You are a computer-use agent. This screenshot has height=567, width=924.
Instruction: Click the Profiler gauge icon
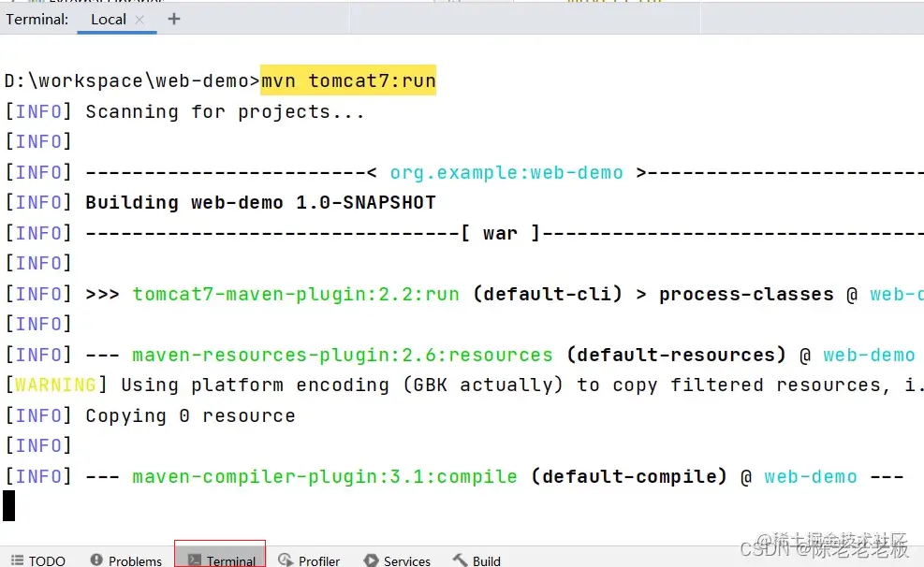click(x=286, y=560)
